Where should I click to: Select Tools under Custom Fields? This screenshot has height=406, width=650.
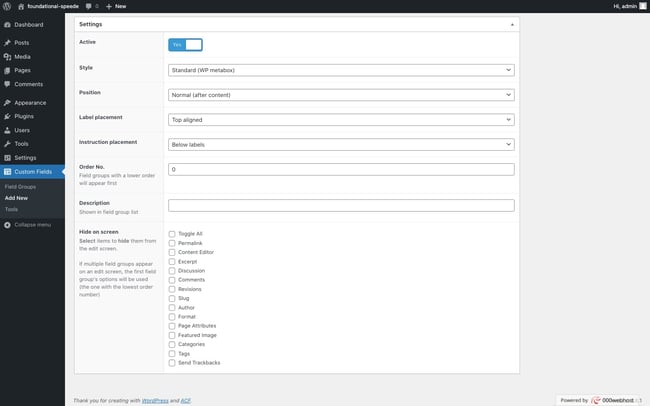click(x=11, y=209)
